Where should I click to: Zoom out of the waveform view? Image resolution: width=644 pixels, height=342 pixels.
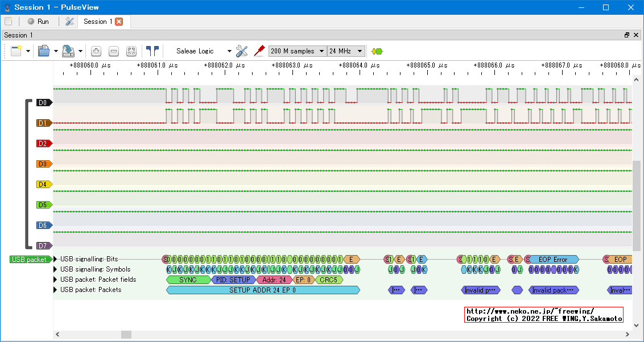[114, 51]
